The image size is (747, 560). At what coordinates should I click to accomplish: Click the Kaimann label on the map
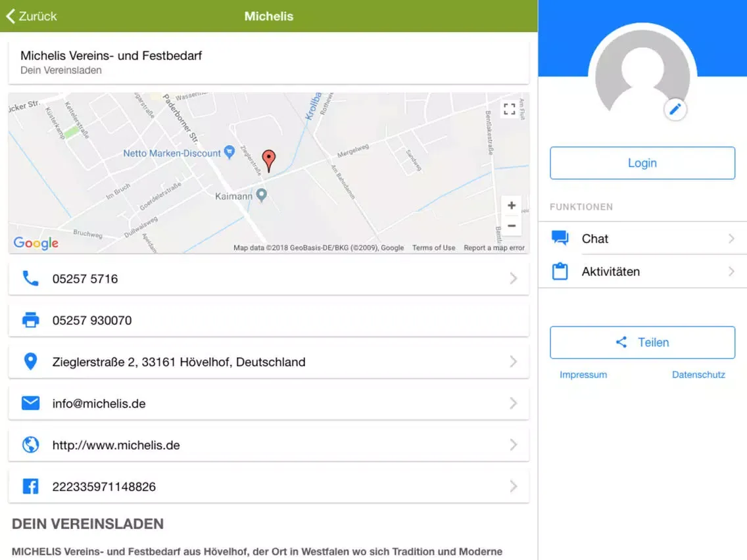233,196
